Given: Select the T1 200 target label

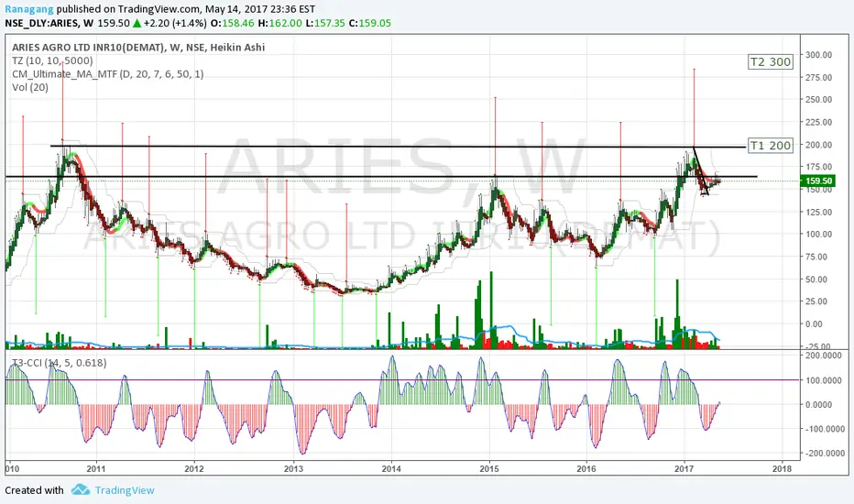Looking at the screenshot, I should click(x=770, y=146).
